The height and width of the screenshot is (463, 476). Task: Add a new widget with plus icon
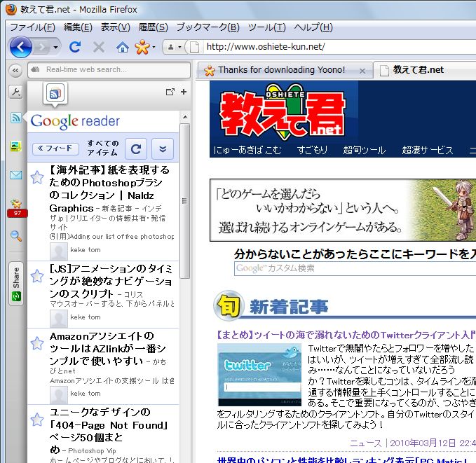(184, 92)
